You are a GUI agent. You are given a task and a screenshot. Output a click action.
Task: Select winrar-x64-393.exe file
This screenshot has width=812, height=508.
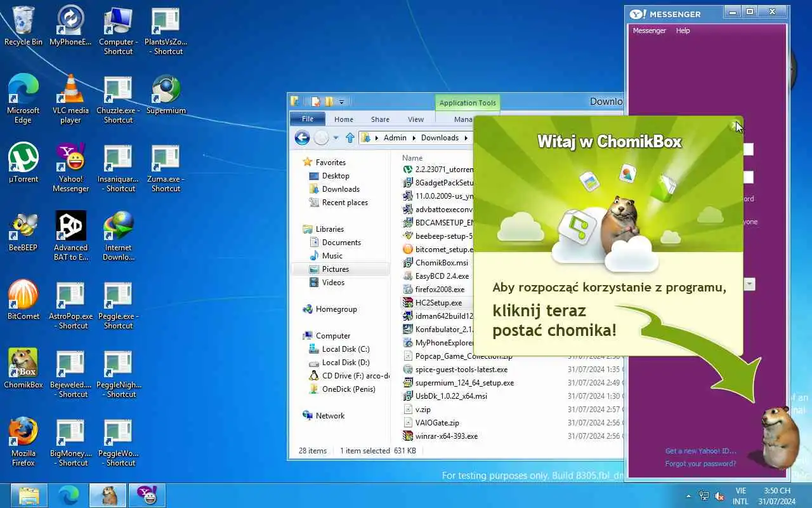447,436
